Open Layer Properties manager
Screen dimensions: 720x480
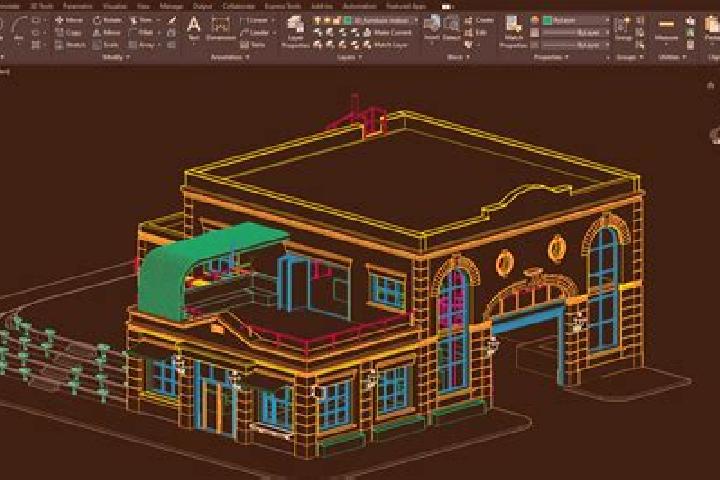(x=295, y=32)
